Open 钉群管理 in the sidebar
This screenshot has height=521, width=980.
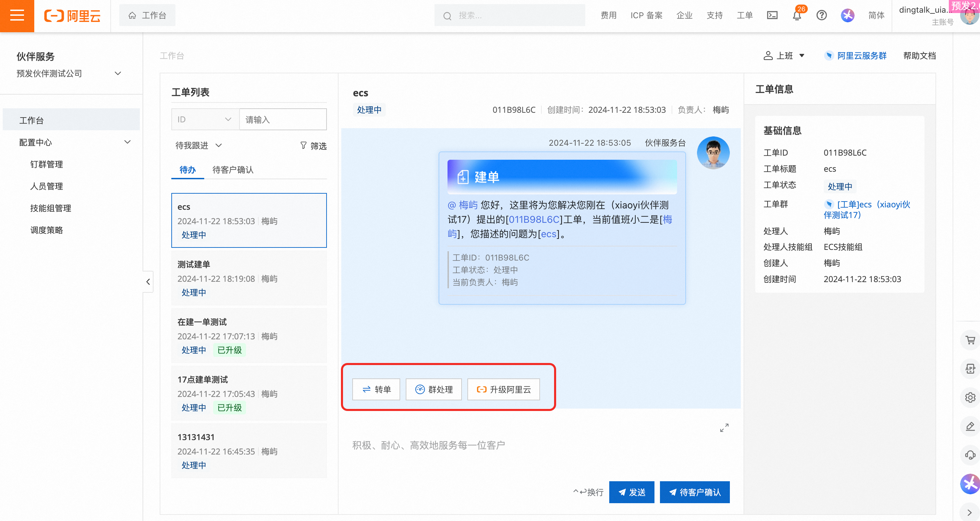(x=46, y=165)
